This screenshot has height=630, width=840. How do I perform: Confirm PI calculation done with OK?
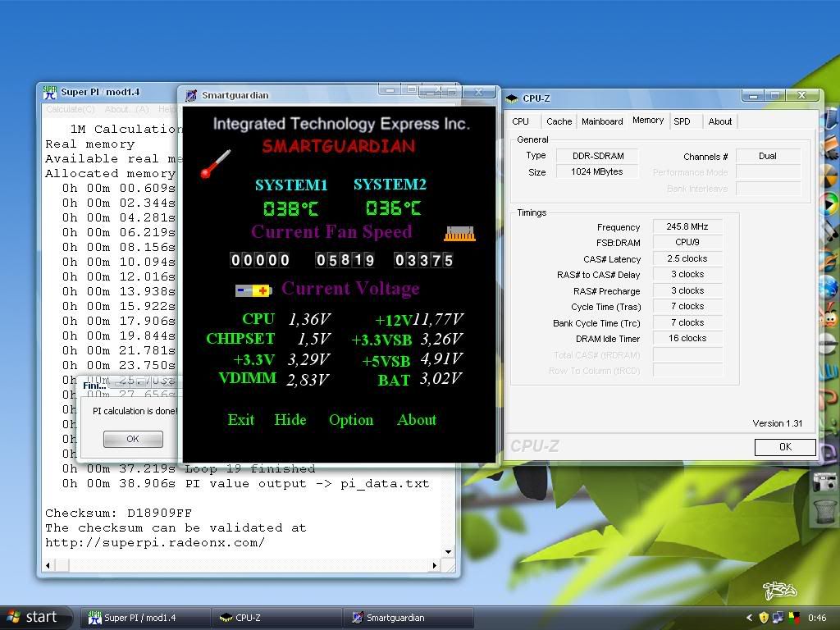[x=133, y=439]
